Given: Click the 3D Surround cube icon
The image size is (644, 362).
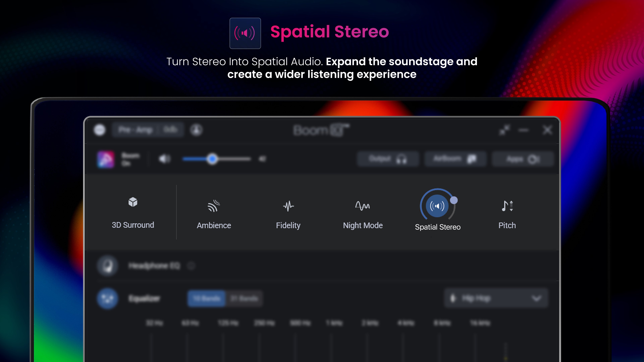Looking at the screenshot, I should (x=133, y=202).
